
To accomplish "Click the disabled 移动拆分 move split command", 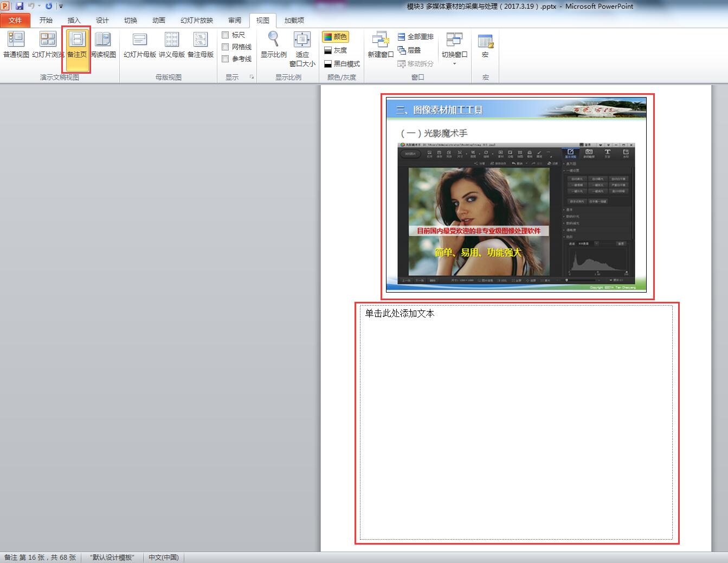I will [415, 63].
